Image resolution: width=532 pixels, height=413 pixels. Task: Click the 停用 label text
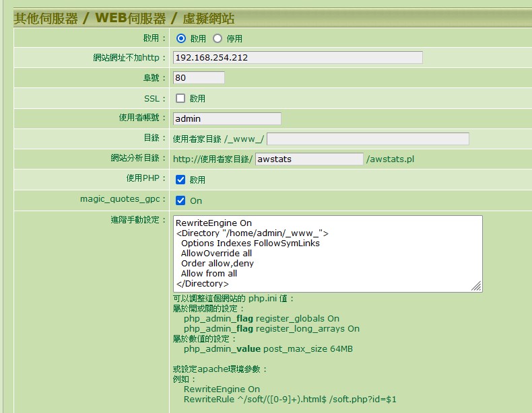click(x=234, y=39)
